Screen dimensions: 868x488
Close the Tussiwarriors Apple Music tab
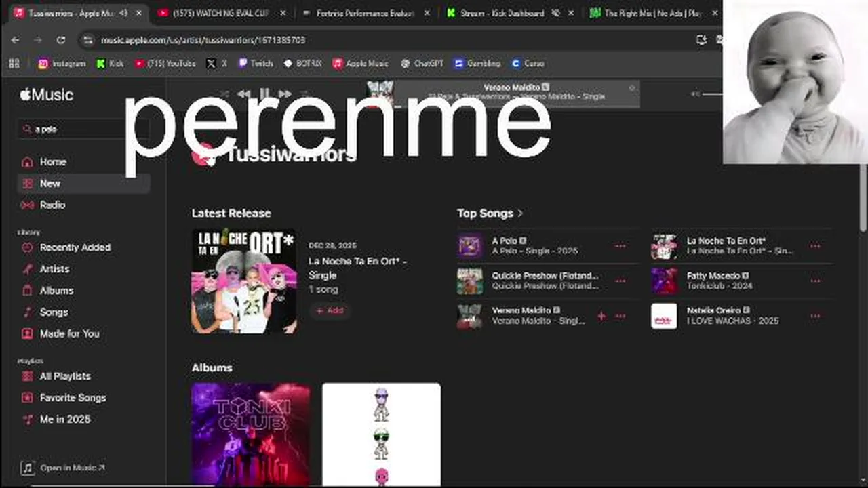[x=139, y=13]
